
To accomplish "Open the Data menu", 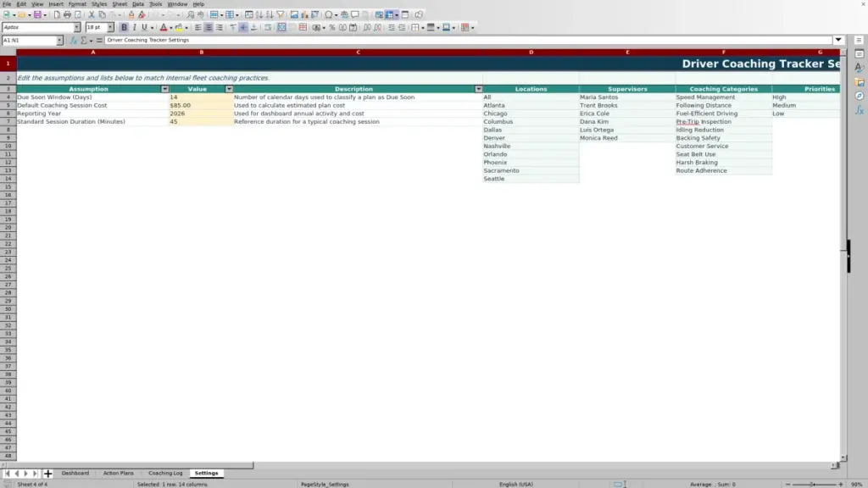I will coord(138,4).
